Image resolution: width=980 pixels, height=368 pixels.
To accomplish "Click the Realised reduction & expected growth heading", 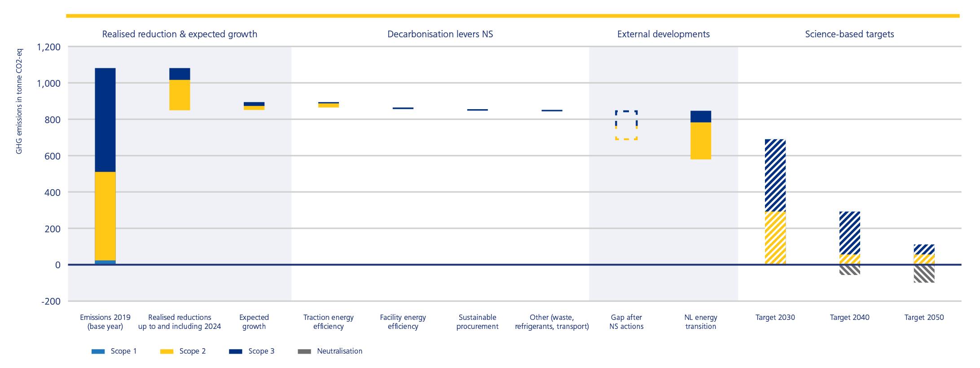I will 180,34.
